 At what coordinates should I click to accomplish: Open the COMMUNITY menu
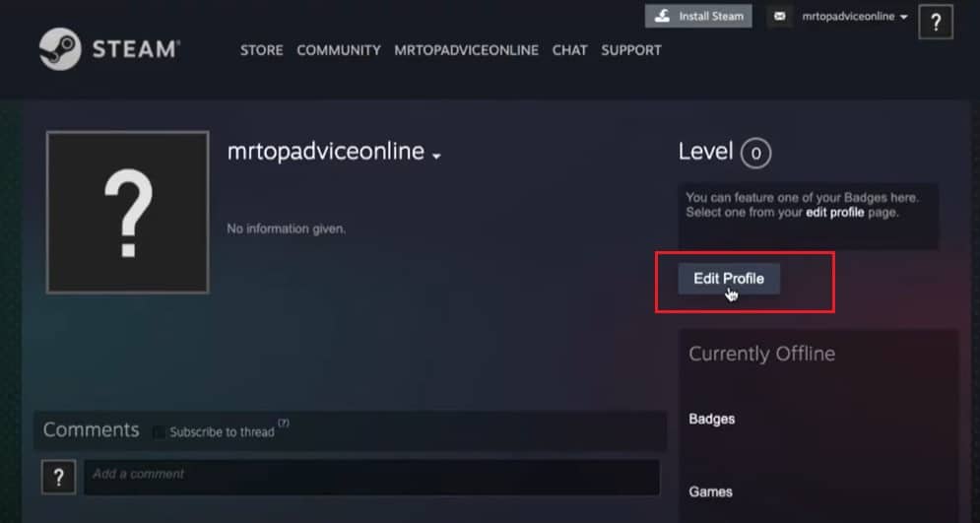[339, 50]
